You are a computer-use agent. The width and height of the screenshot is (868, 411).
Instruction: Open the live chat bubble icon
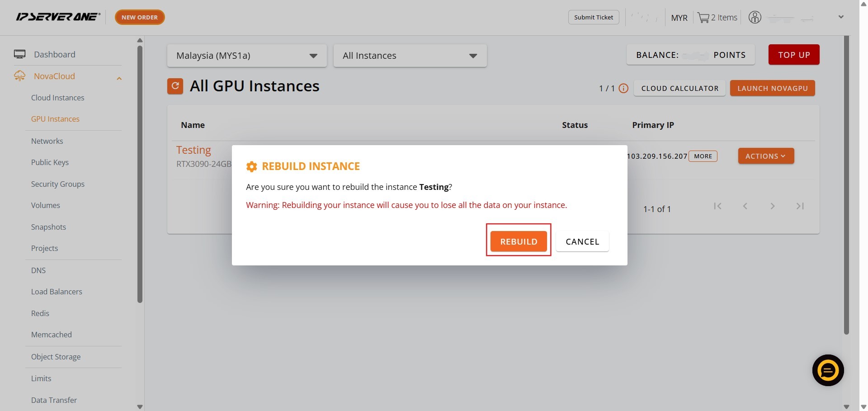tap(828, 370)
